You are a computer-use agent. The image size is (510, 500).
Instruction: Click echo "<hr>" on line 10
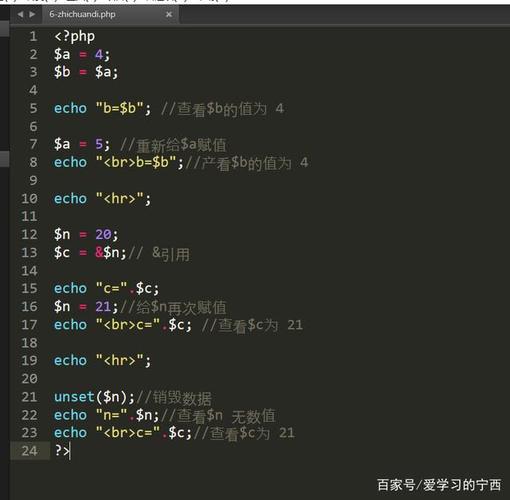102,199
